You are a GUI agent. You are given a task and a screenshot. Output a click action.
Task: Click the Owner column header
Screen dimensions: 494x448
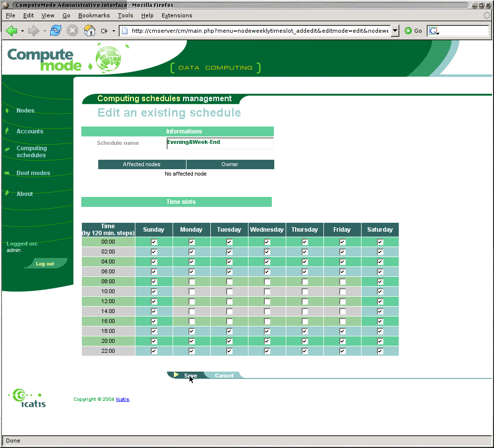(x=230, y=164)
